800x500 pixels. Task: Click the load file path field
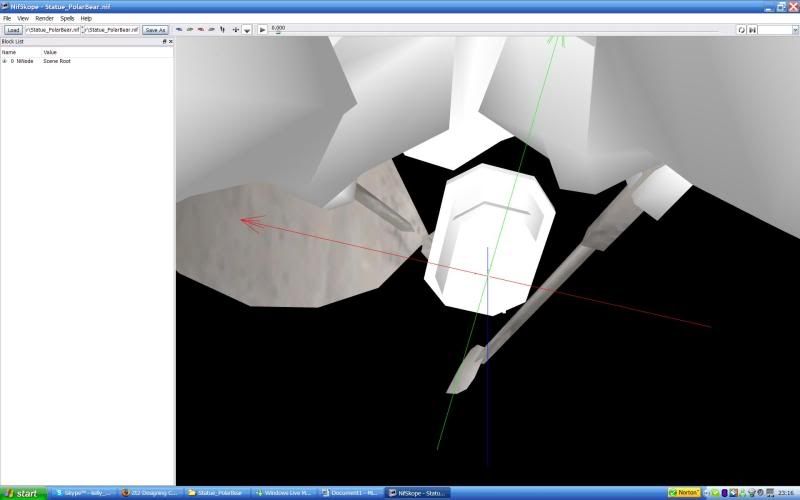click(53, 30)
